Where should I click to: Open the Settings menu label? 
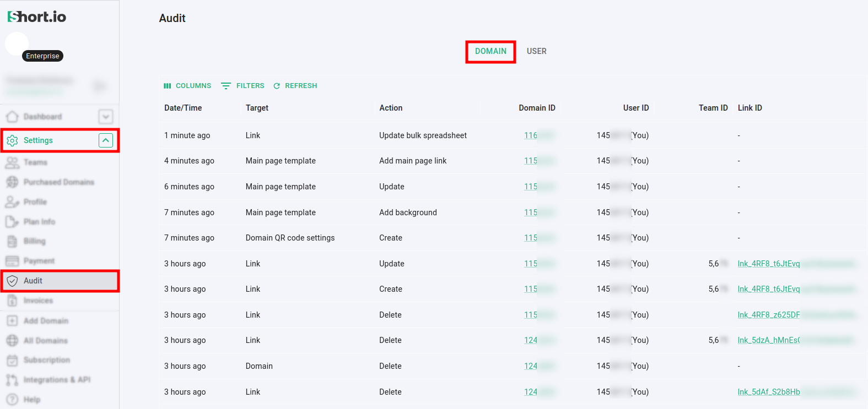[38, 140]
